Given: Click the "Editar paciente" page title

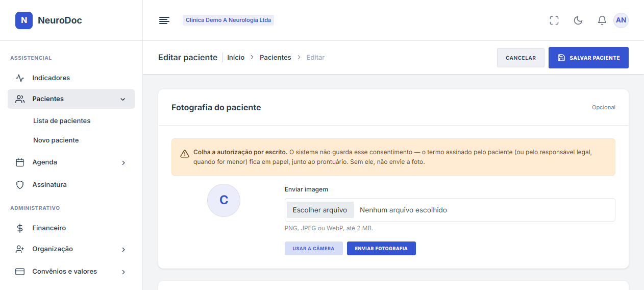Looking at the screenshot, I should click(188, 58).
